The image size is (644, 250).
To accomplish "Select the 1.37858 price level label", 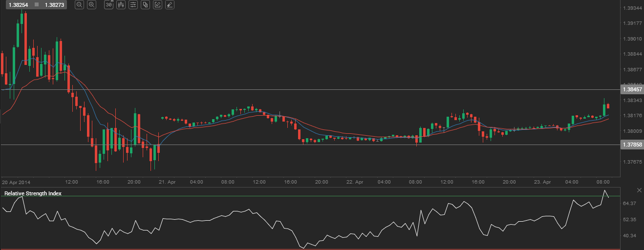I will pos(632,145).
